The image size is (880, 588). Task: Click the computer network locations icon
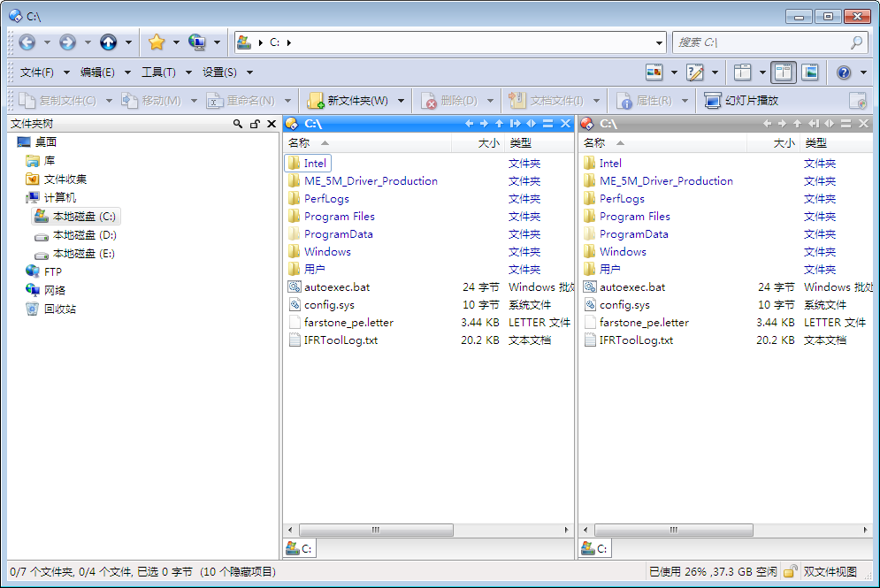197,42
